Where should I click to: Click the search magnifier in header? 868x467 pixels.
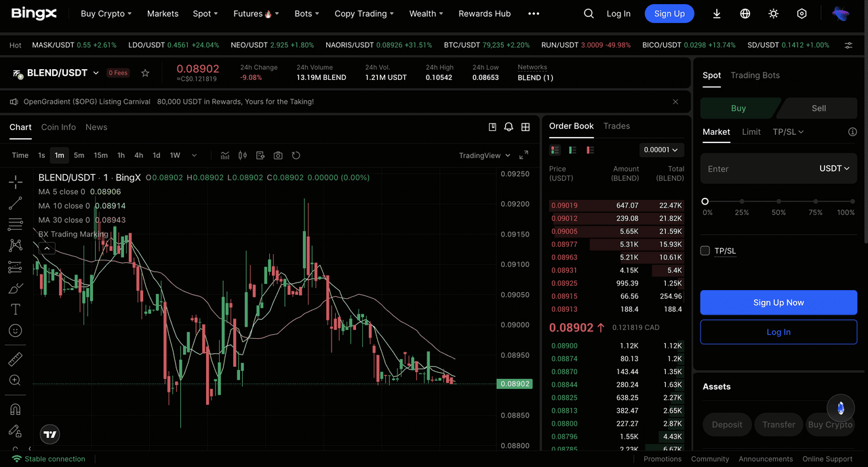pos(589,14)
